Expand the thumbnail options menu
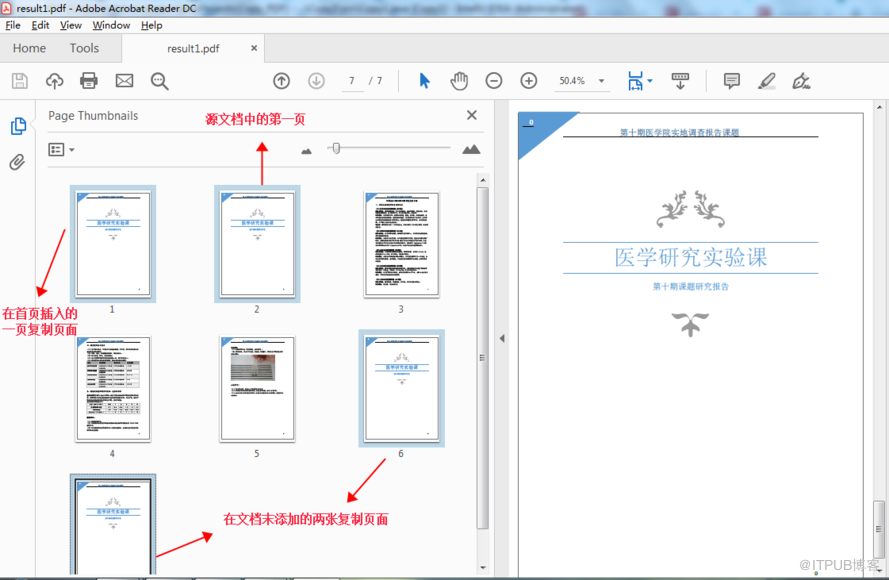Screen dimensions: 889x580 62,150
